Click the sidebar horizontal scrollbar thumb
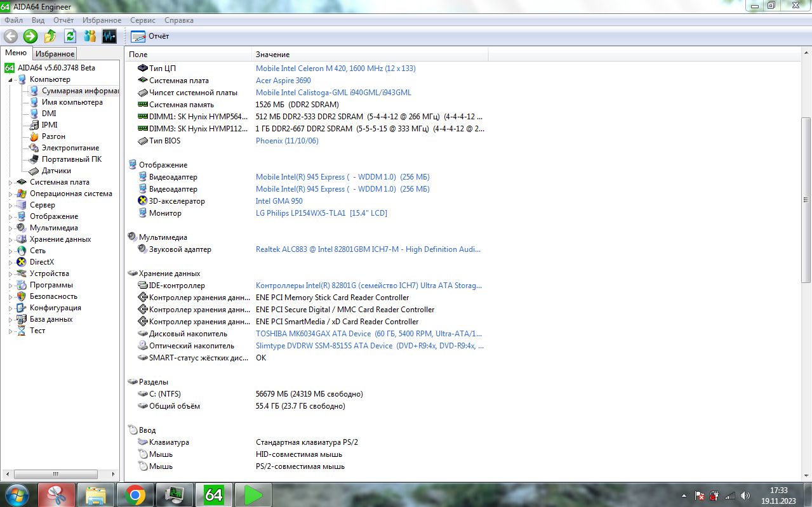812x507 pixels. click(x=55, y=474)
